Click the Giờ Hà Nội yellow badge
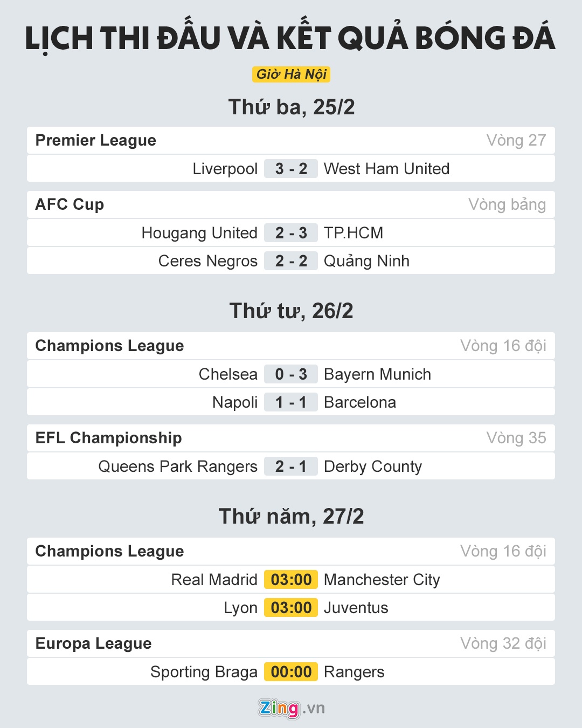The image size is (582, 728). tap(291, 74)
